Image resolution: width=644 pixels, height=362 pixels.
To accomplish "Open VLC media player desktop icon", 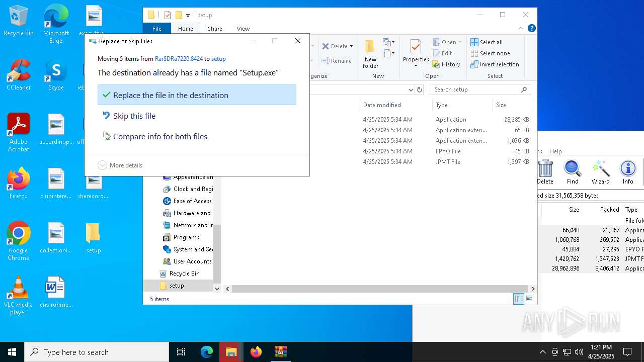I will click(x=18, y=296).
